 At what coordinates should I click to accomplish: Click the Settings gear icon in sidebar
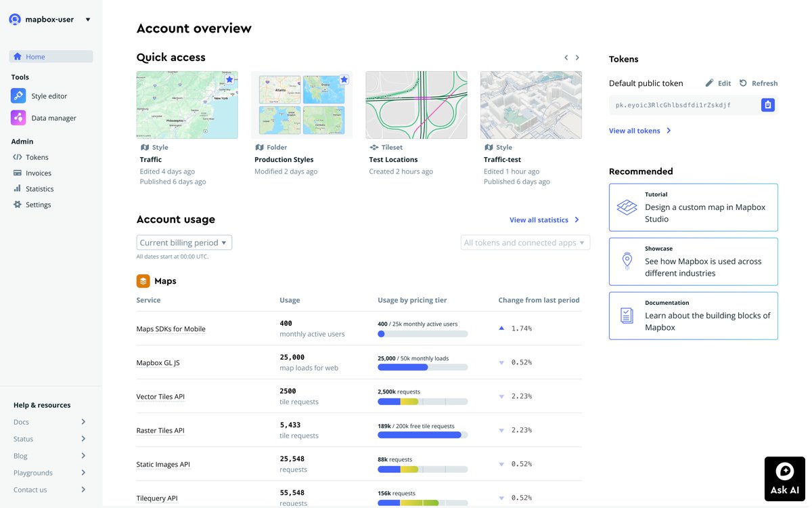click(18, 205)
